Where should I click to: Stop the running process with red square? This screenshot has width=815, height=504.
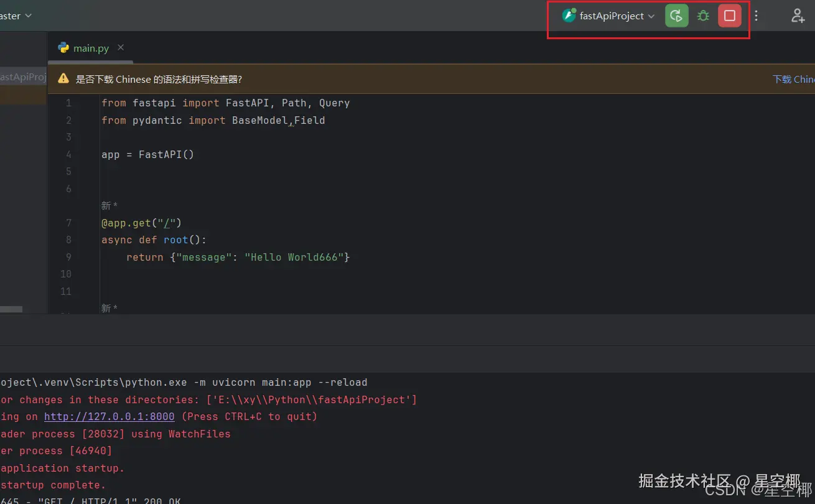(x=730, y=16)
